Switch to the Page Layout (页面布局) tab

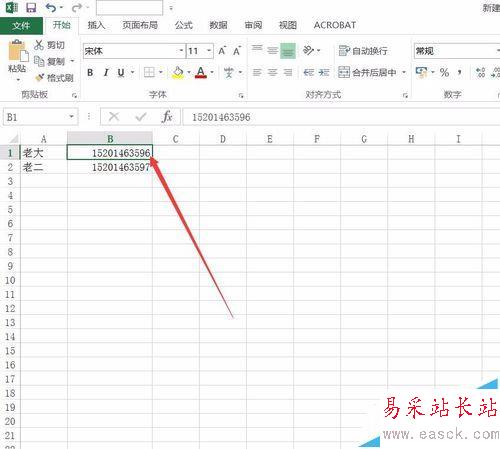[x=140, y=25]
